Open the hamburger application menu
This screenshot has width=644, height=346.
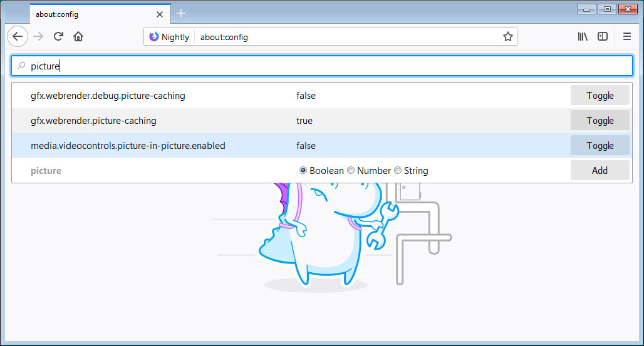[626, 36]
